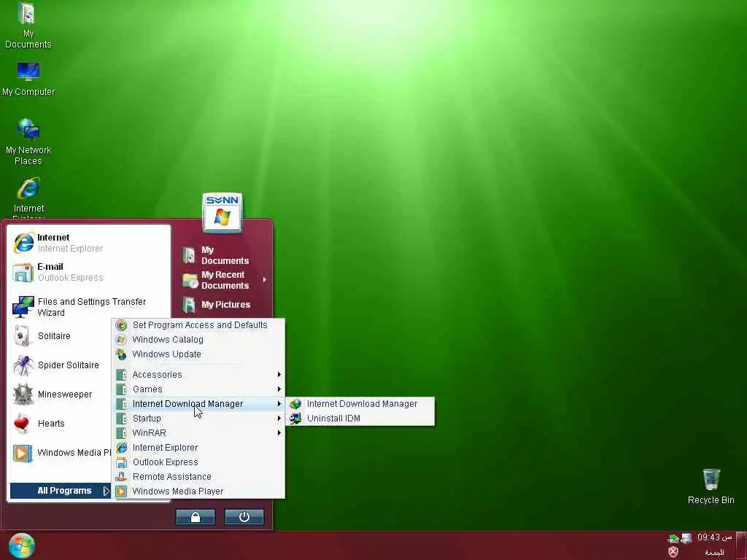Click the taskbar clock showing 09:43
Viewport: 747px width, 560px height.
click(713, 537)
